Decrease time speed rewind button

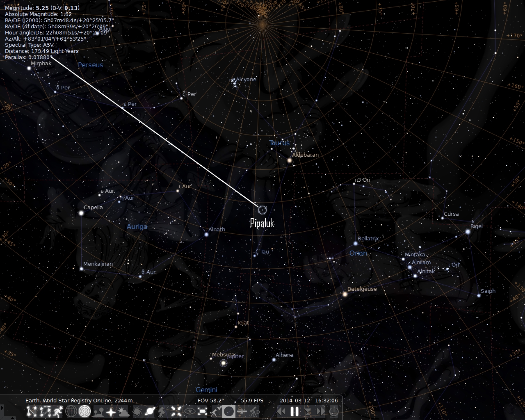tap(281, 411)
